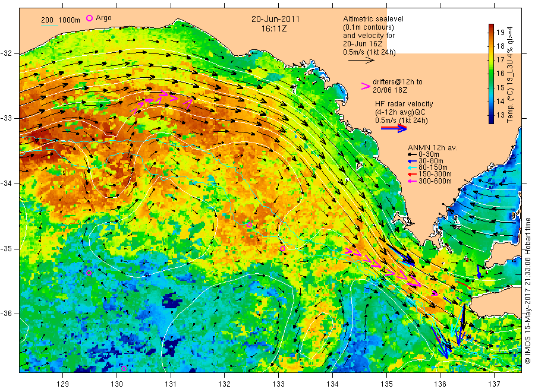Click the date label 20-Jun-2011
Viewport: 535px width, 392px height.
point(275,19)
